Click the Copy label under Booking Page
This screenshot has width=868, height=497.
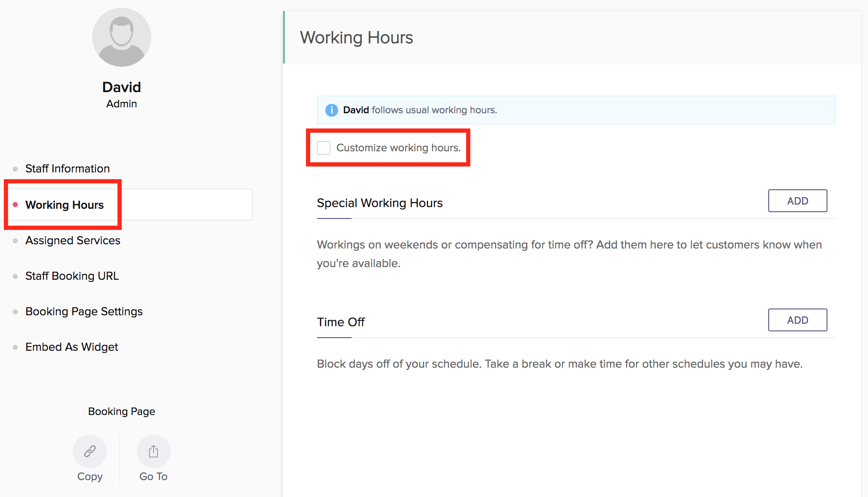(x=90, y=476)
